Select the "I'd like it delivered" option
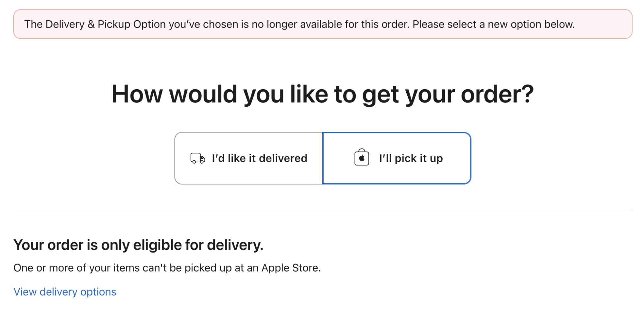The width and height of the screenshot is (644, 317). [249, 158]
